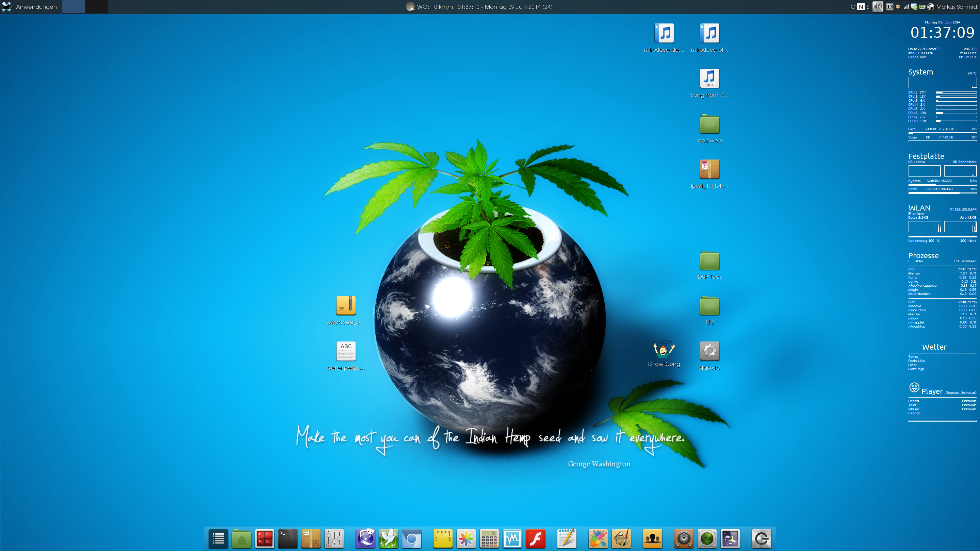Open the terminal from the dock
Screen dimensions: 980x551
[x=288, y=538]
